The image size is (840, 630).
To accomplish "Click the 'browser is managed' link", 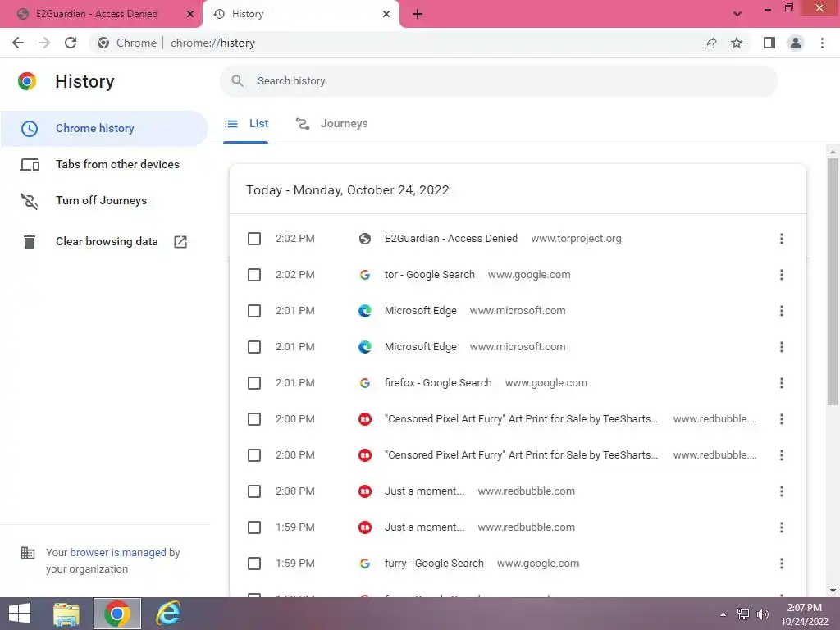I will (118, 552).
